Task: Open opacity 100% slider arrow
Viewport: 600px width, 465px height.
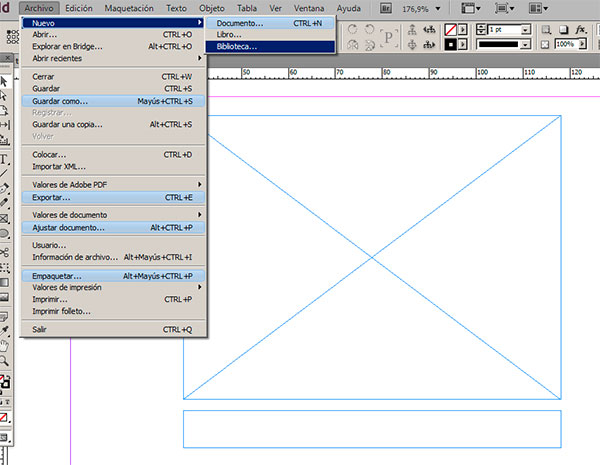Action: (582, 44)
